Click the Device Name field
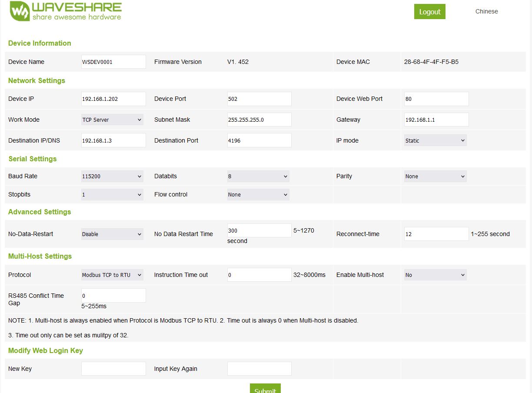 tap(113, 62)
